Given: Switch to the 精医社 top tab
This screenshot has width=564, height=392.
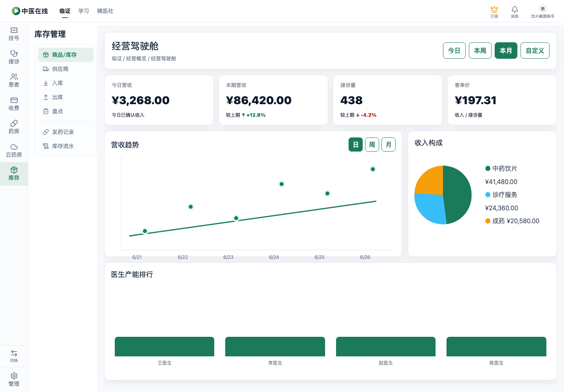Looking at the screenshot, I should [x=105, y=11].
